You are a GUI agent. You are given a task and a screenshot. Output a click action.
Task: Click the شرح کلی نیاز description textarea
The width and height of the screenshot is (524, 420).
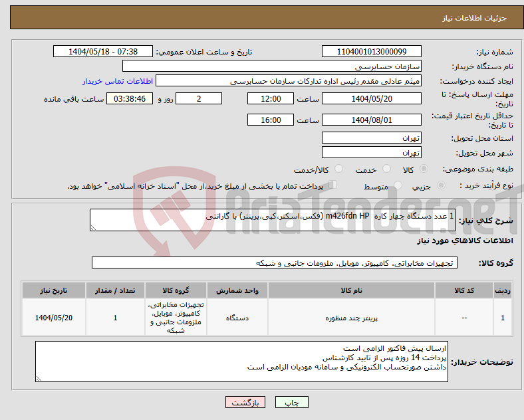273,220
